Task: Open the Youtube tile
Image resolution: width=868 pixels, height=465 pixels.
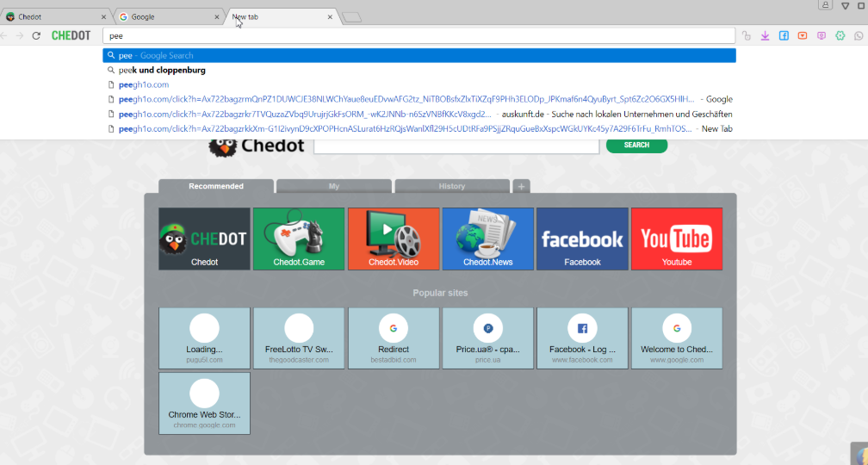Action: 677,239
